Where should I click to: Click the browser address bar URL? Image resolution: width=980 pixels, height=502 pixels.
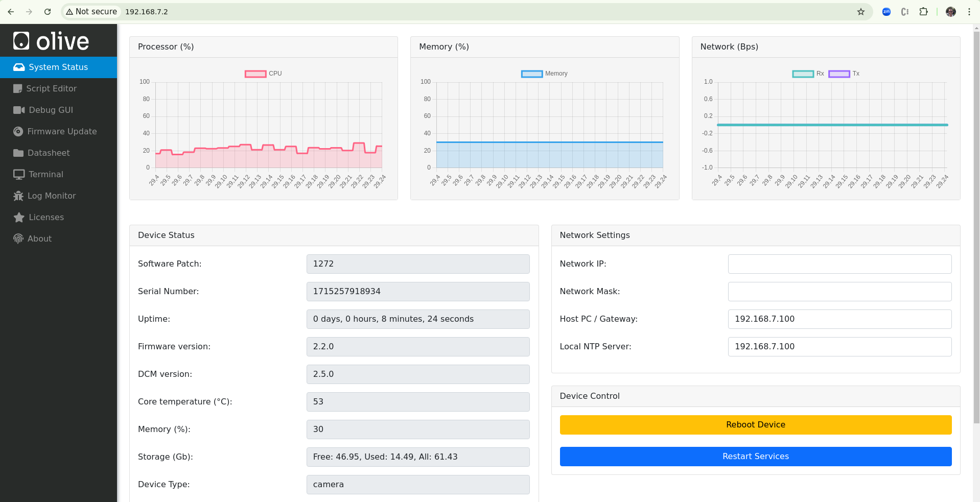pos(147,12)
